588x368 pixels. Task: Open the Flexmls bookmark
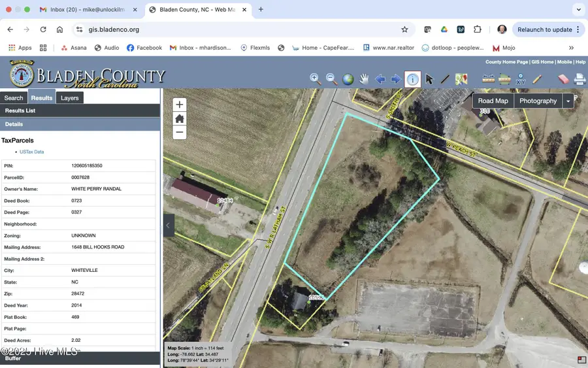(255, 48)
